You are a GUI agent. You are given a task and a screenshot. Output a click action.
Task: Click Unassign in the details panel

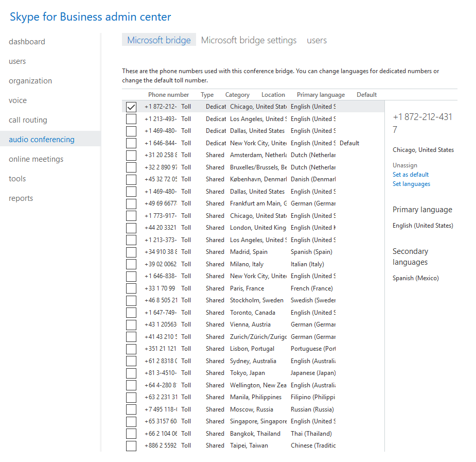404,165
